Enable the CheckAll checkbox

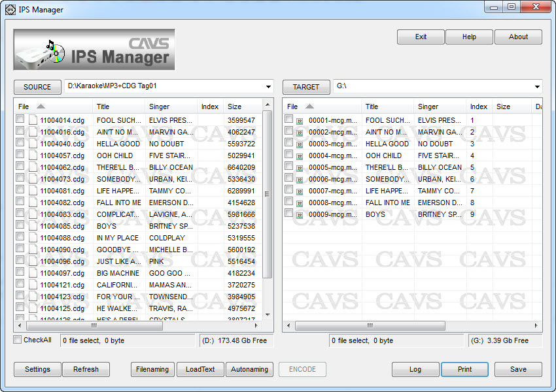click(18, 340)
